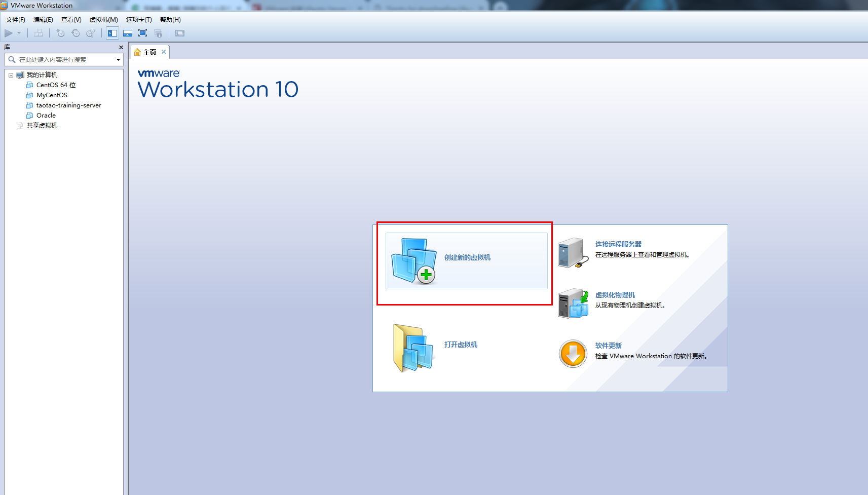Close the 主页 tab
This screenshot has height=495, width=868.
[164, 52]
